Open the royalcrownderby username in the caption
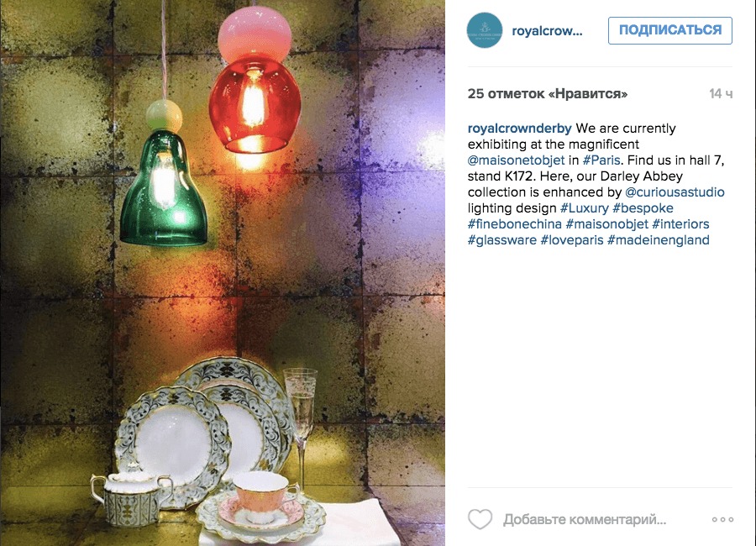 coord(520,129)
